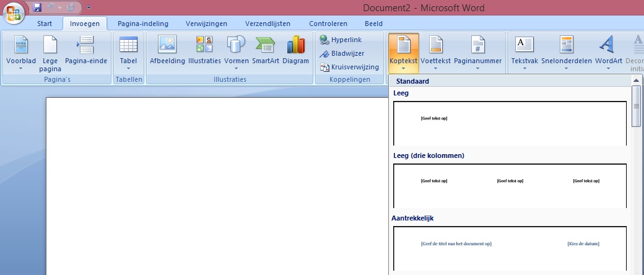
Task: Click the Redo/Repeat arrow icon
Action: [71, 7]
